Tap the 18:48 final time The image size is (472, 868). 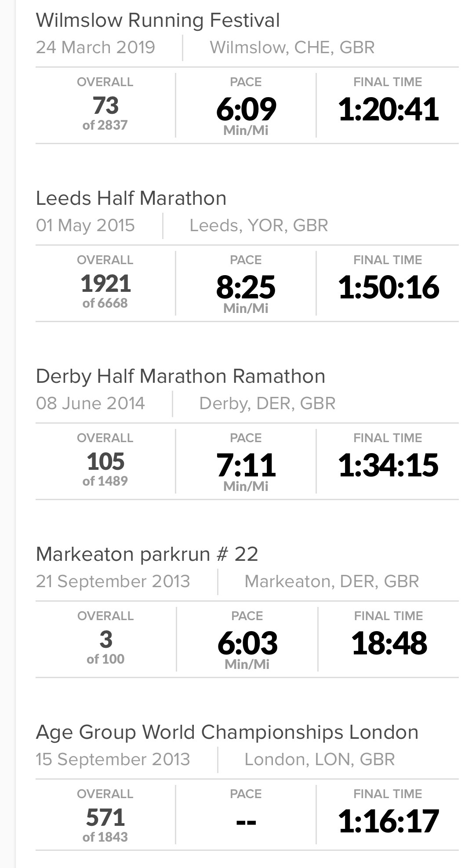coord(389,643)
